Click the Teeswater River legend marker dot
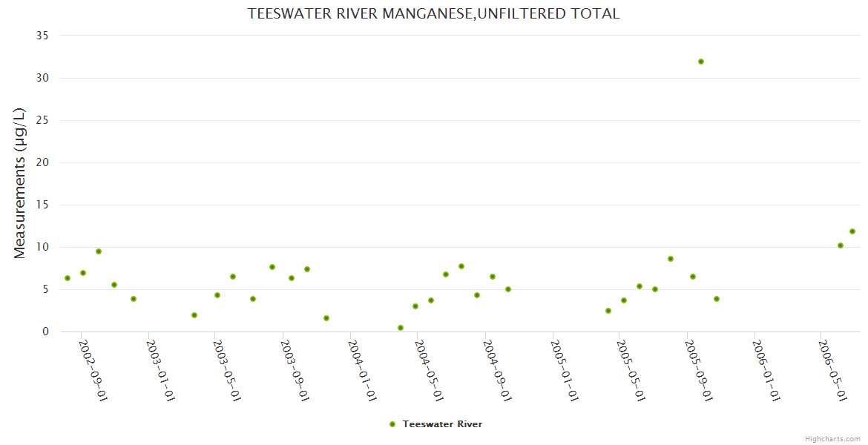This screenshot has width=868, height=445. [x=392, y=424]
